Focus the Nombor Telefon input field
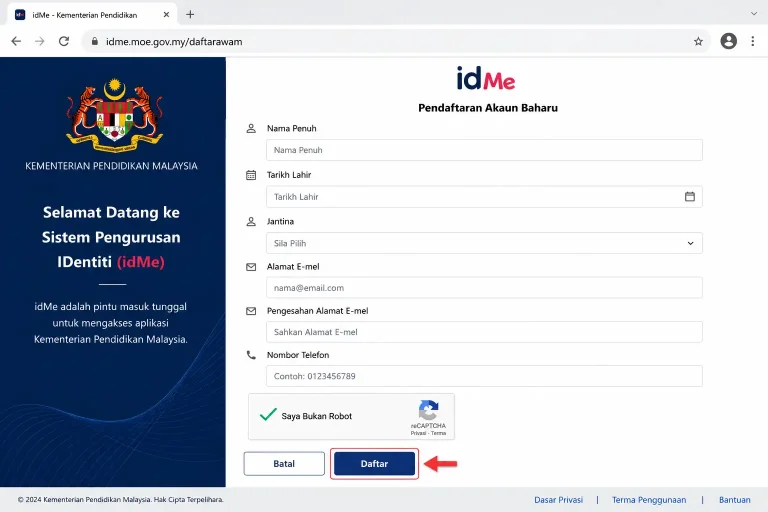The height and width of the screenshot is (512, 768). point(484,376)
